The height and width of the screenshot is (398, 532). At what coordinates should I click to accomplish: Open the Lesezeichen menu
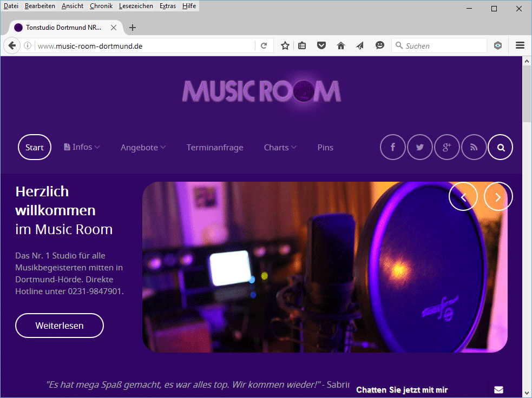tap(136, 6)
